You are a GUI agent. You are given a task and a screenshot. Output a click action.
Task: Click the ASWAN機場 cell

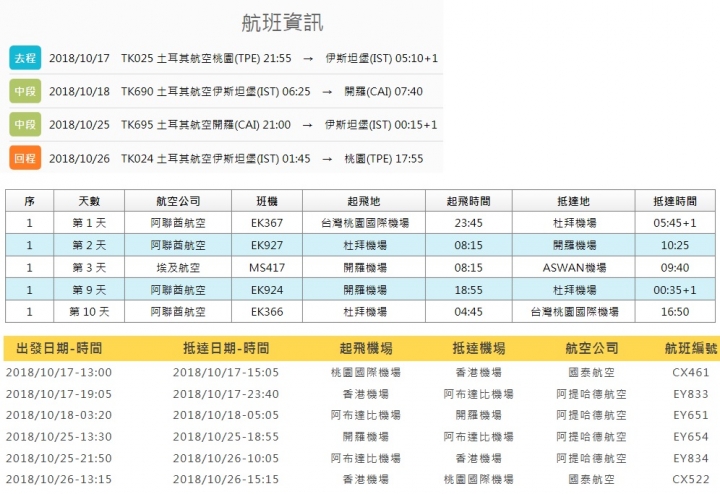[x=574, y=268]
